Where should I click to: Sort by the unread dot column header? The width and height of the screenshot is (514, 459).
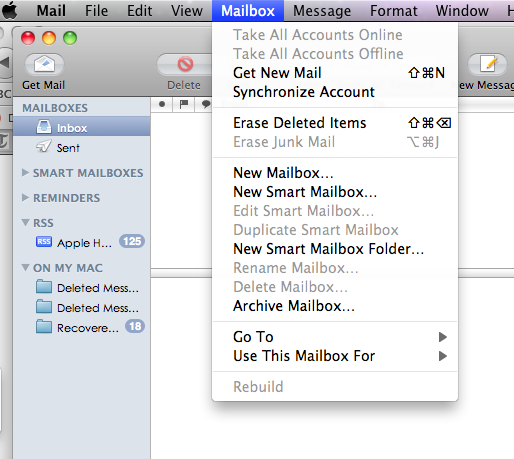point(162,104)
